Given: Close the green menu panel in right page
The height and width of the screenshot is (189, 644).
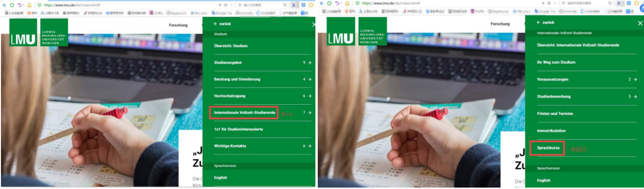Looking at the screenshot, I should point(640,23).
